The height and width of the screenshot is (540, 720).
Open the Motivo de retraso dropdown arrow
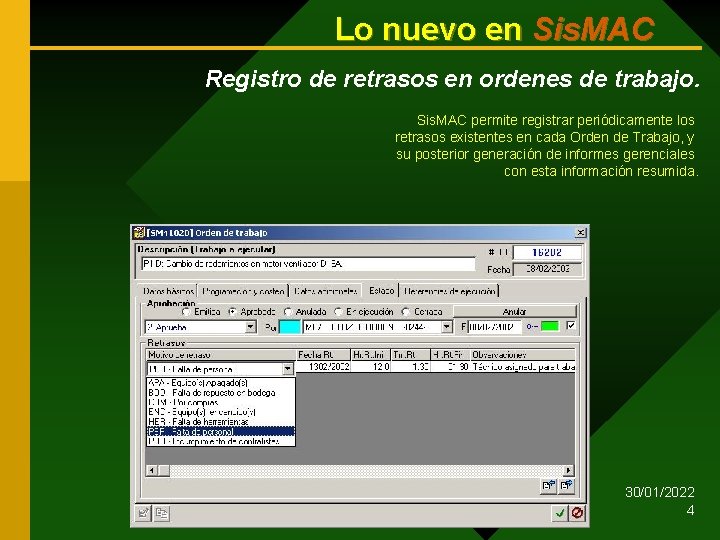click(287, 369)
